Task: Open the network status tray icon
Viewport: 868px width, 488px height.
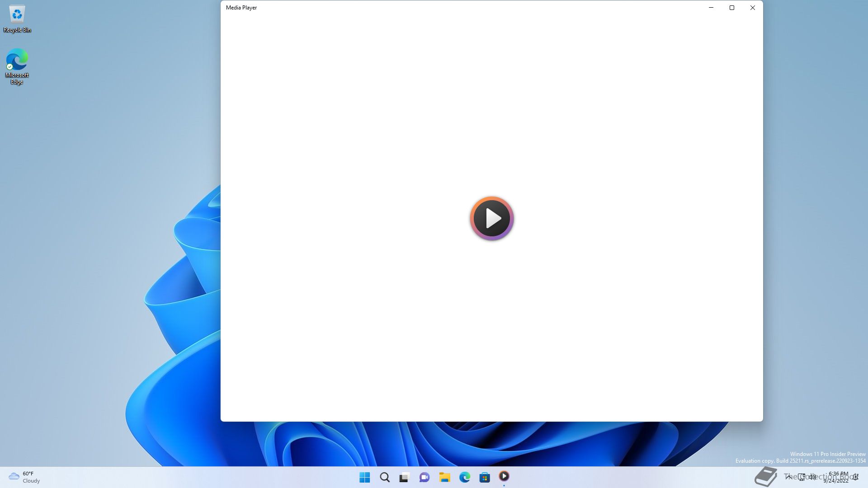Action: tap(802, 477)
